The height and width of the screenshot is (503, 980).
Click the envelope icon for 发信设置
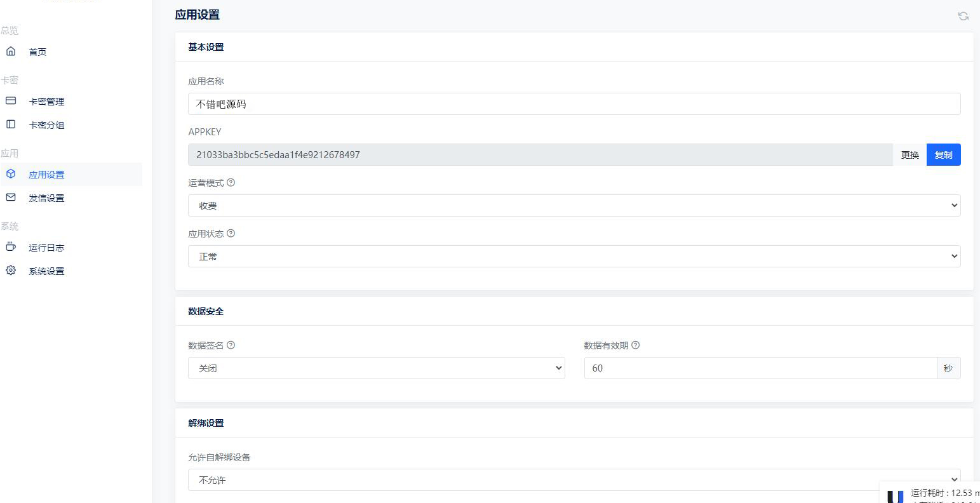[x=11, y=198]
